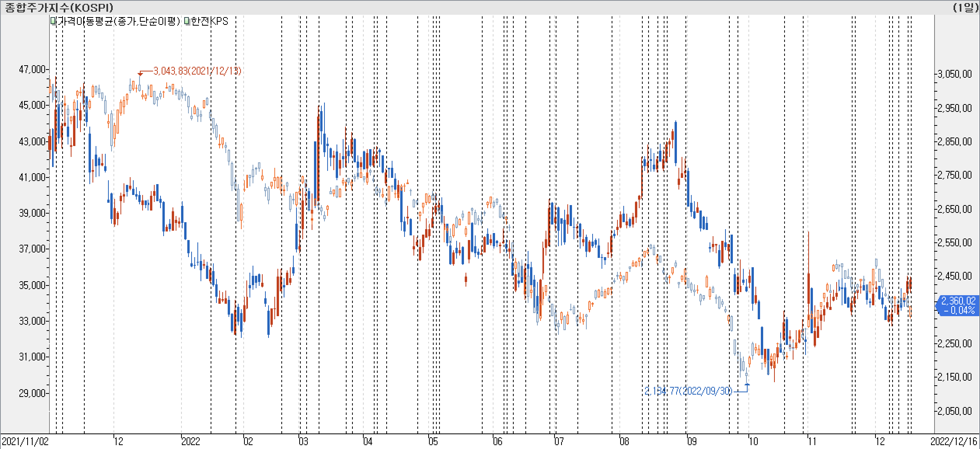Click the 29,000 label on left price axis
The image size is (980, 449).
(32, 393)
